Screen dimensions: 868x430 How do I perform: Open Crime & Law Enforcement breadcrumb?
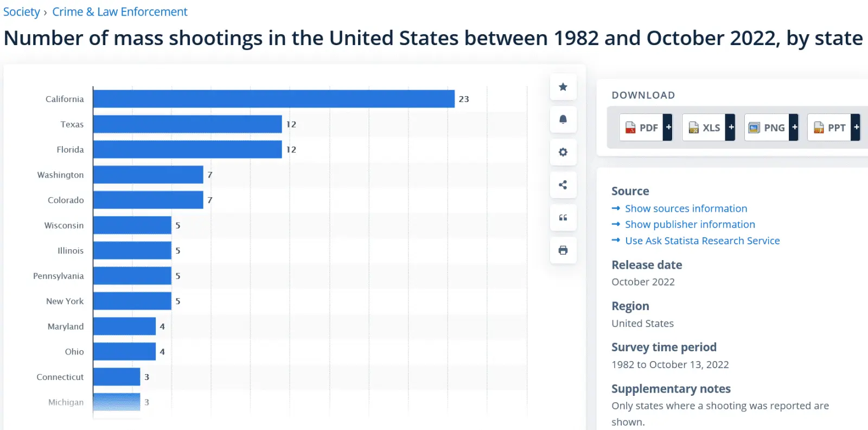coord(120,12)
